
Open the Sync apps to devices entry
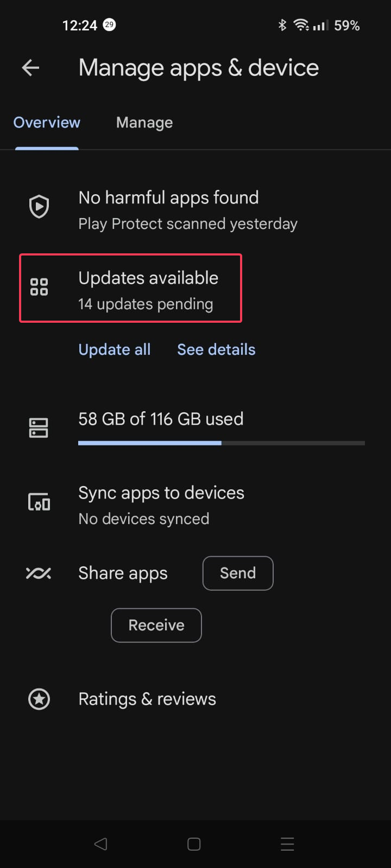(195, 505)
